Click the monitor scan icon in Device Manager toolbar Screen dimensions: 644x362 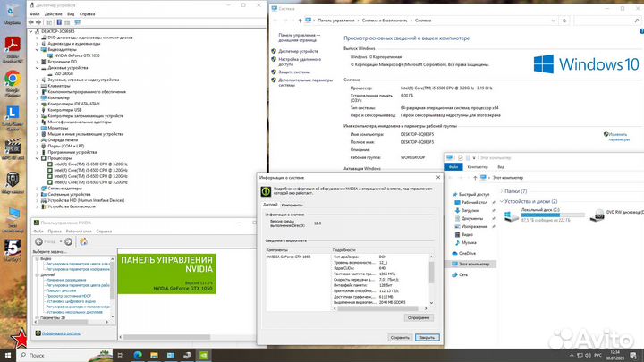click(77, 22)
